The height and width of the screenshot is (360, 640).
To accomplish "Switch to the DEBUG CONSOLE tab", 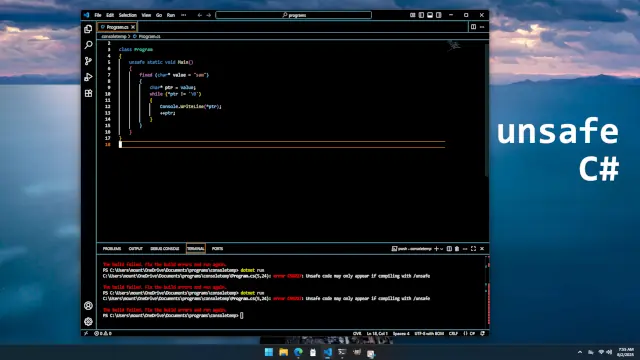I will [x=165, y=249].
